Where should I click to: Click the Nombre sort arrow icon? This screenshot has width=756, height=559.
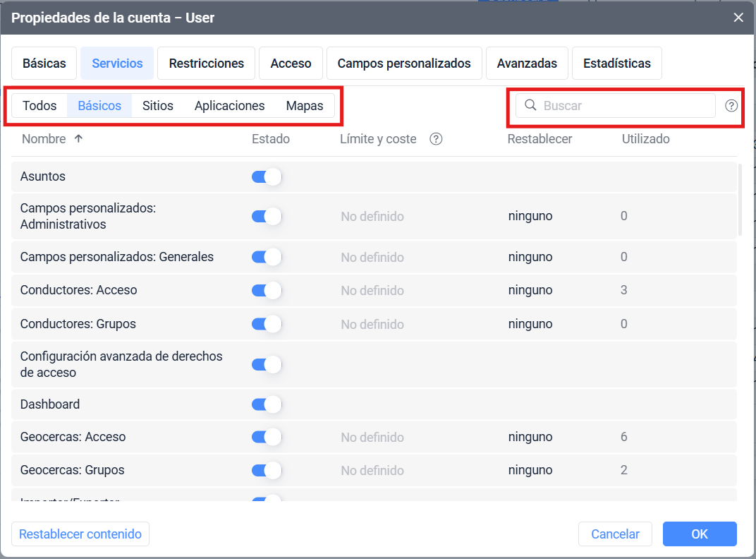pyautogui.click(x=78, y=139)
